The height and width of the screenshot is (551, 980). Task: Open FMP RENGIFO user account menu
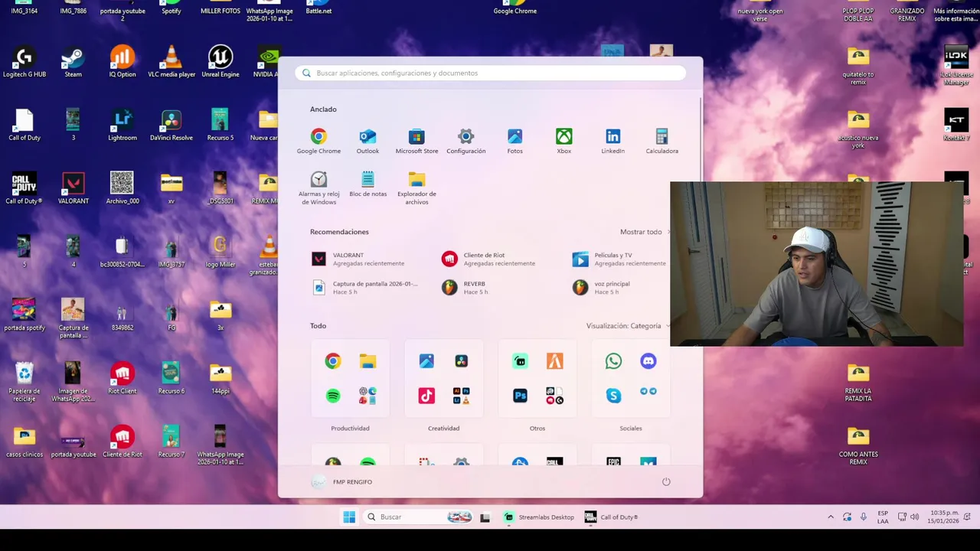click(x=342, y=482)
